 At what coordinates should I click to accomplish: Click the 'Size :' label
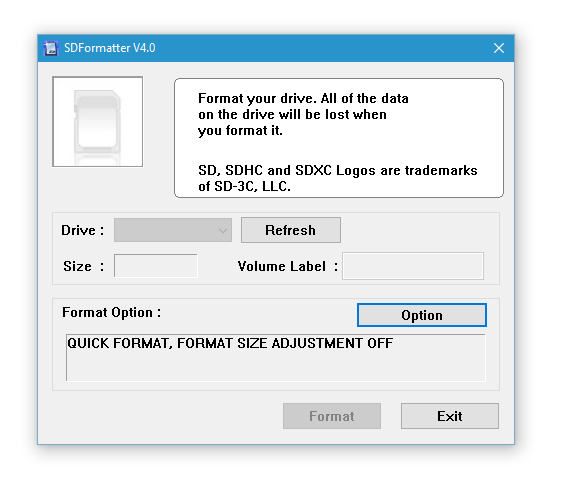click(x=84, y=266)
